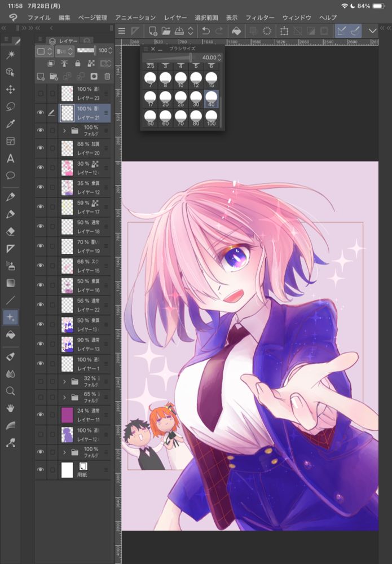Pick brush size 20 preset
392x564 pixels.
pyautogui.click(x=165, y=99)
